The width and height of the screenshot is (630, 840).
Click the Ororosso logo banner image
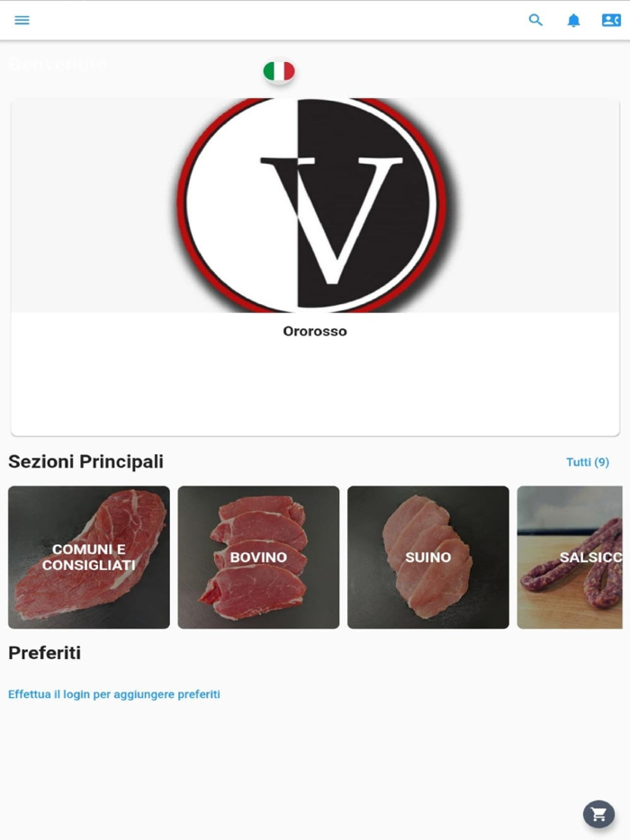315,205
